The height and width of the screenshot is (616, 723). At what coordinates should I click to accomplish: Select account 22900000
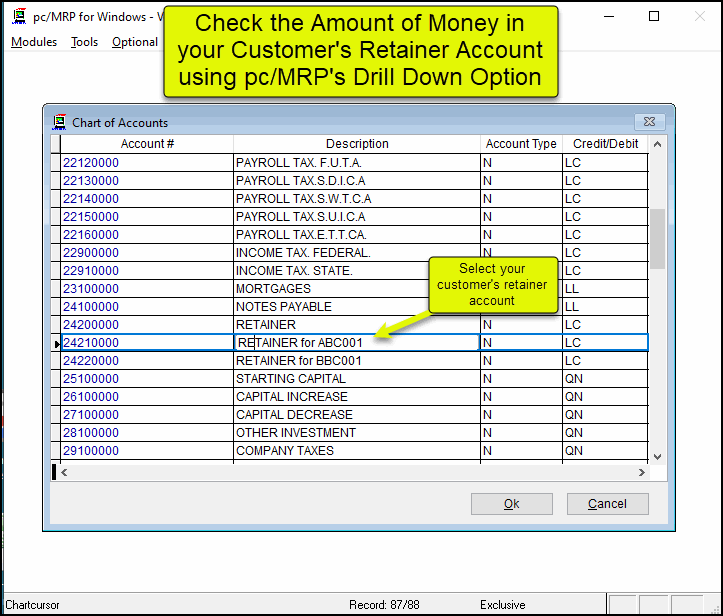(x=147, y=253)
